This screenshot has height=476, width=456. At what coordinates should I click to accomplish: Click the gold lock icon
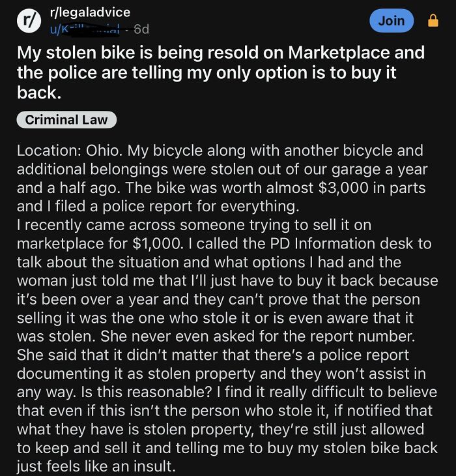click(433, 21)
